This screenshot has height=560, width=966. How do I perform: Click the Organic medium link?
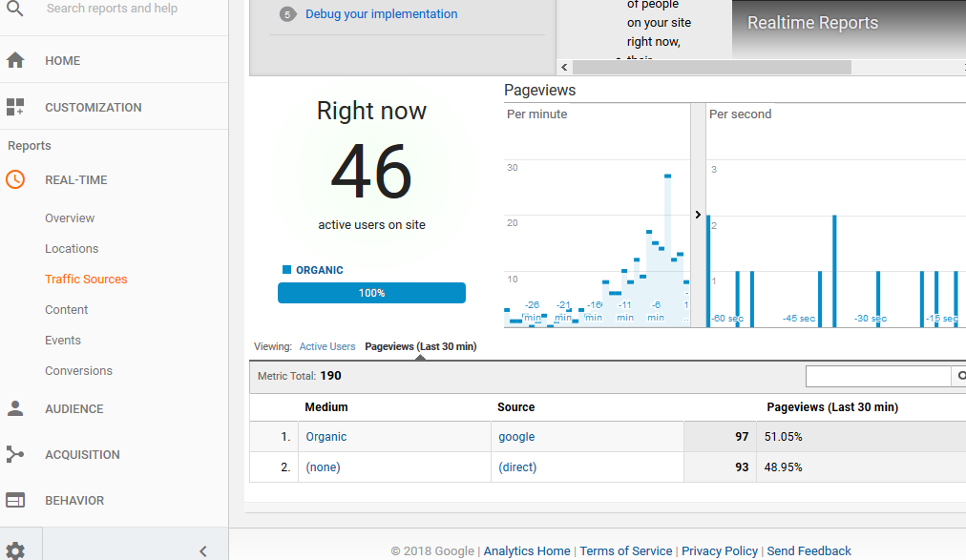pos(326,437)
